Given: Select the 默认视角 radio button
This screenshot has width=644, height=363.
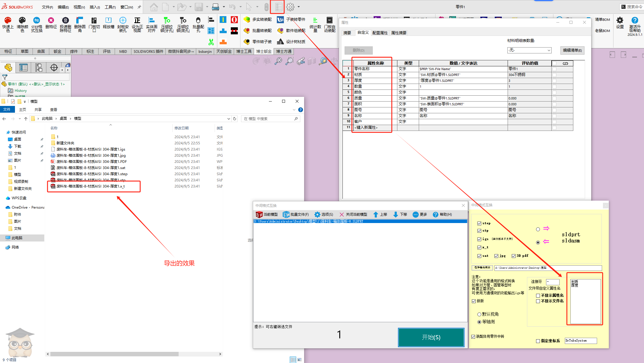Looking at the screenshot, I should tap(479, 314).
